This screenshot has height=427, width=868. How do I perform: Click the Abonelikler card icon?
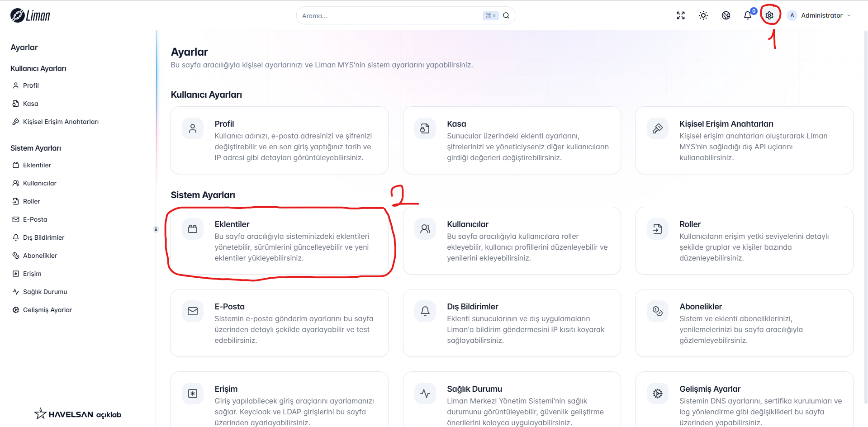(x=658, y=311)
